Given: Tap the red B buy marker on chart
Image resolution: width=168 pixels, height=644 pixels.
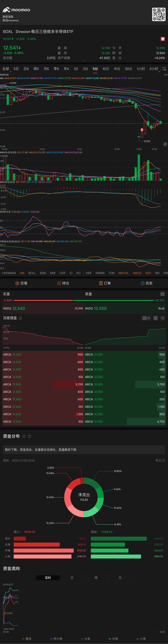Looking at the screenshot, I should pyautogui.click(x=142, y=130).
